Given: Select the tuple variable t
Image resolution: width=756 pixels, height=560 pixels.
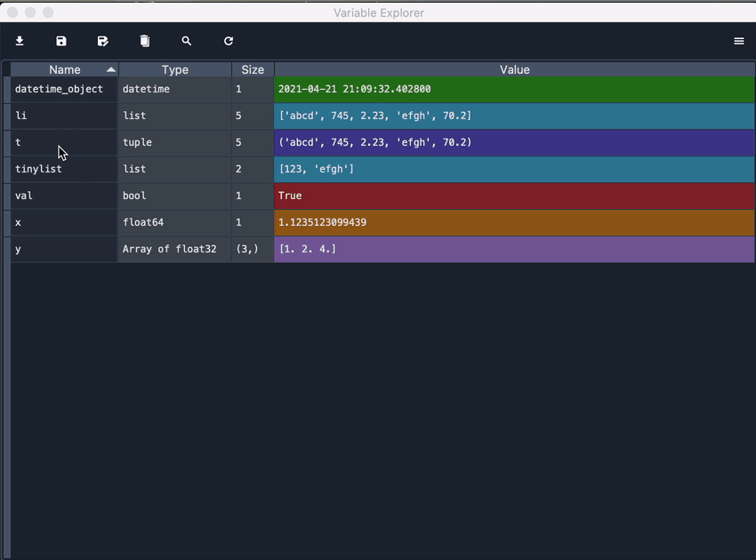Looking at the screenshot, I should coord(18,142).
